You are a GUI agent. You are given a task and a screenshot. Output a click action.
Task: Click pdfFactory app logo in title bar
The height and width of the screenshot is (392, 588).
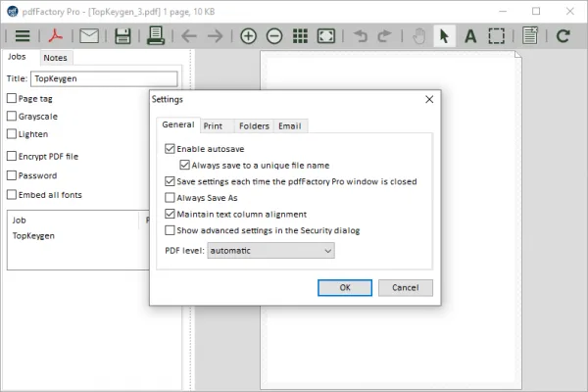coord(13,12)
